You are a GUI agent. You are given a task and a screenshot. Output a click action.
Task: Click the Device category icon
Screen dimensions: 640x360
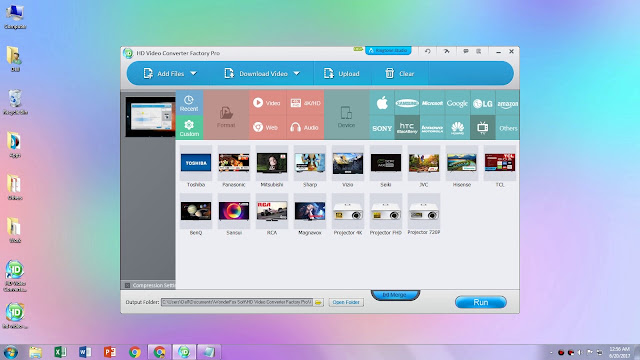pyautogui.click(x=346, y=113)
